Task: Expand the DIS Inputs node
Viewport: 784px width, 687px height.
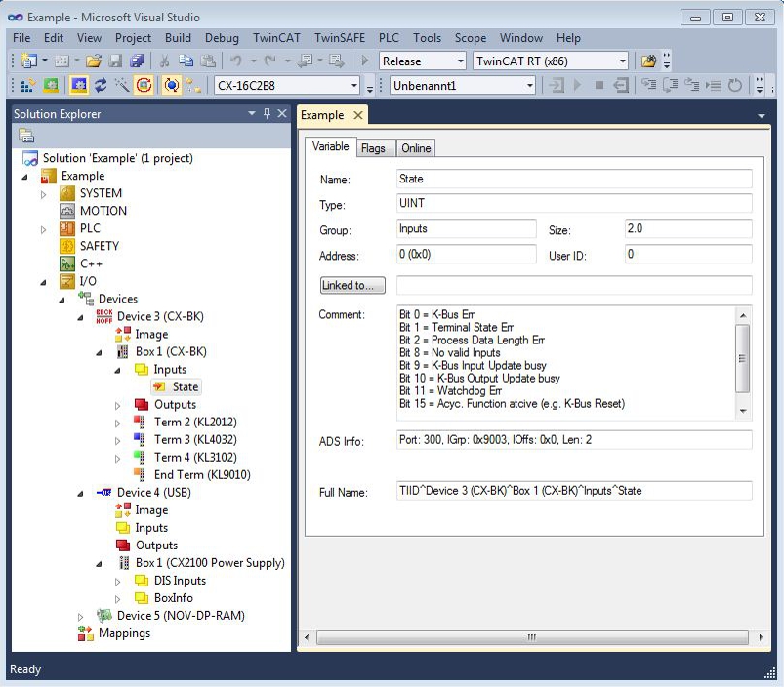Action: (x=117, y=582)
